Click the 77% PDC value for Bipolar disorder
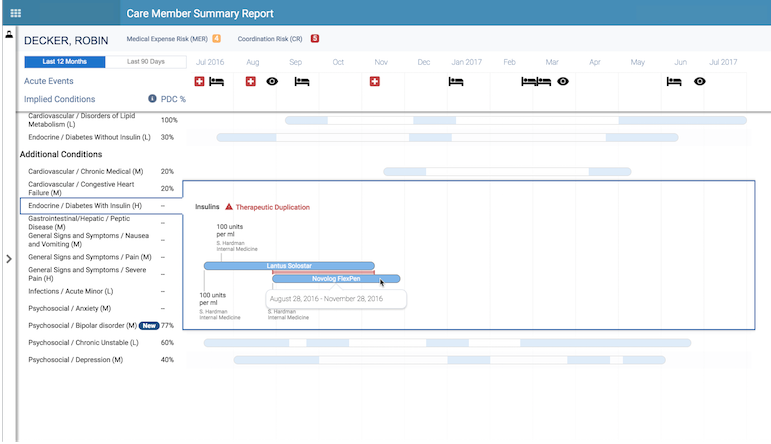The height and width of the screenshot is (444, 771). [167, 326]
